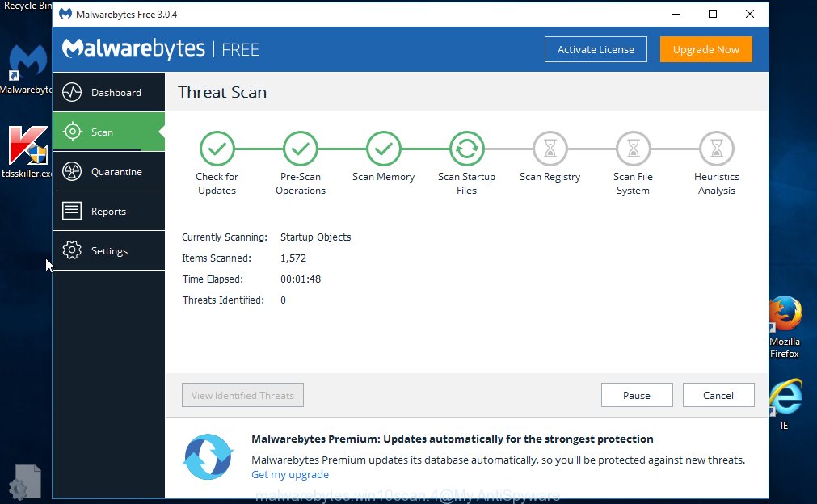The height and width of the screenshot is (504, 817).
Task: Click the Malwarebytes title bar app icon
Action: [65, 14]
